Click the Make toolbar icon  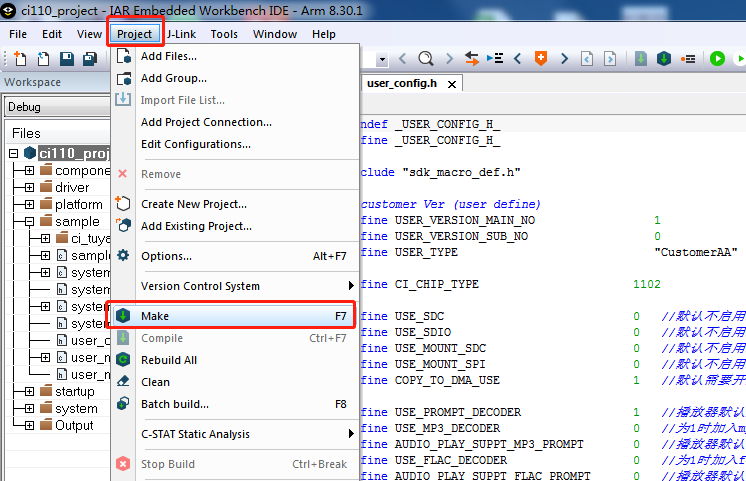coord(664,59)
